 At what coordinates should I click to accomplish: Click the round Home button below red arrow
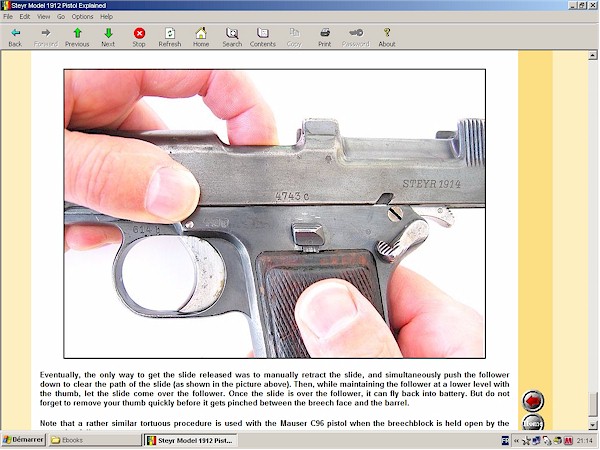[533, 422]
